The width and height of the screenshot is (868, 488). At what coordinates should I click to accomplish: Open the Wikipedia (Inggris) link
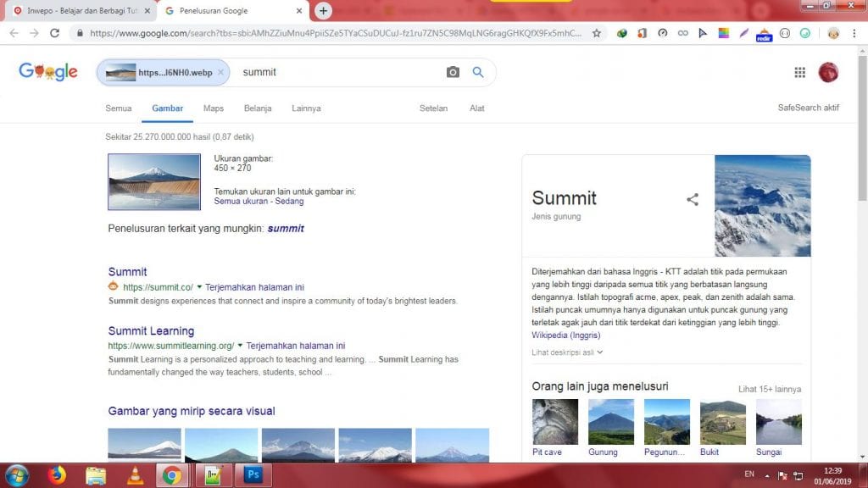coord(565,335)
